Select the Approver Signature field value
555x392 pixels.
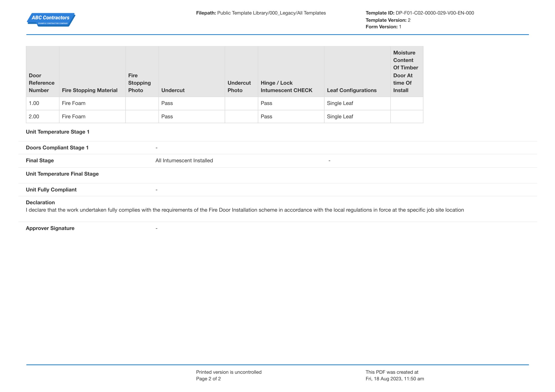coord(157,228)
